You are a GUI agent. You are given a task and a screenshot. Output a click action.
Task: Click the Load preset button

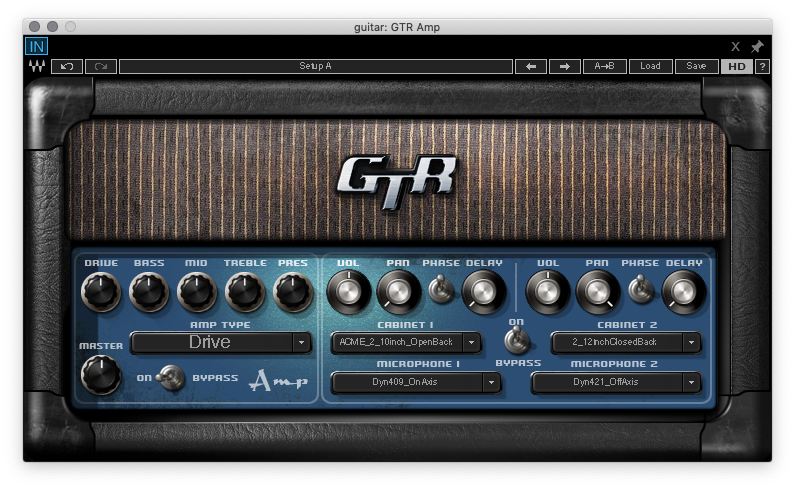point(651,66)
